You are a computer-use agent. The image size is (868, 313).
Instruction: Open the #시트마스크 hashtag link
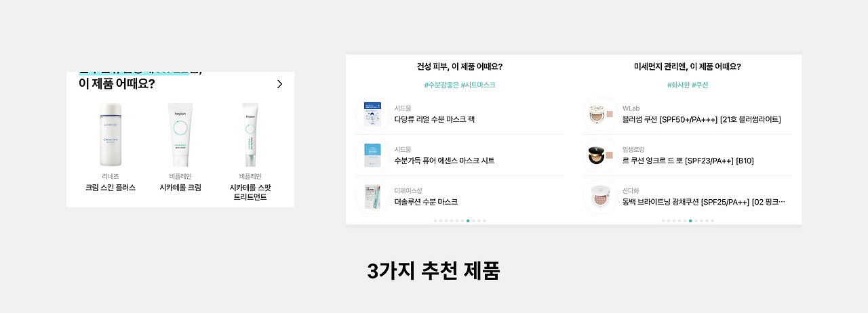pos(477,85)
